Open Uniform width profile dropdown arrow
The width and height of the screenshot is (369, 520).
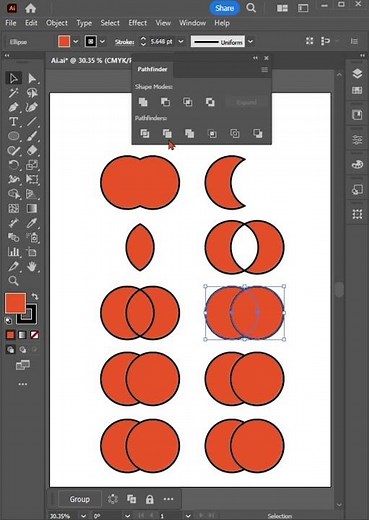point(250,42)
